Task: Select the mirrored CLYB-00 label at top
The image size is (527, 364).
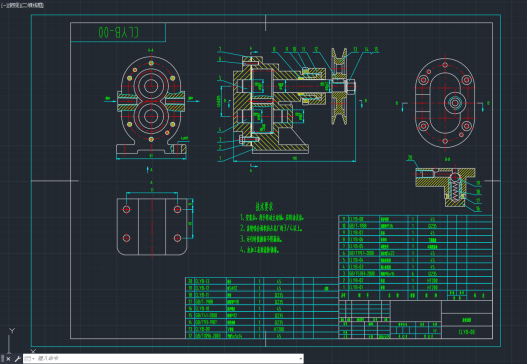Action: 118,32
